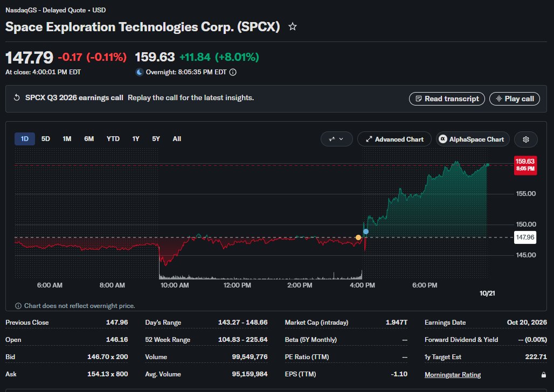Click the 52 Week Range value
554x392 pixels.
243,340
